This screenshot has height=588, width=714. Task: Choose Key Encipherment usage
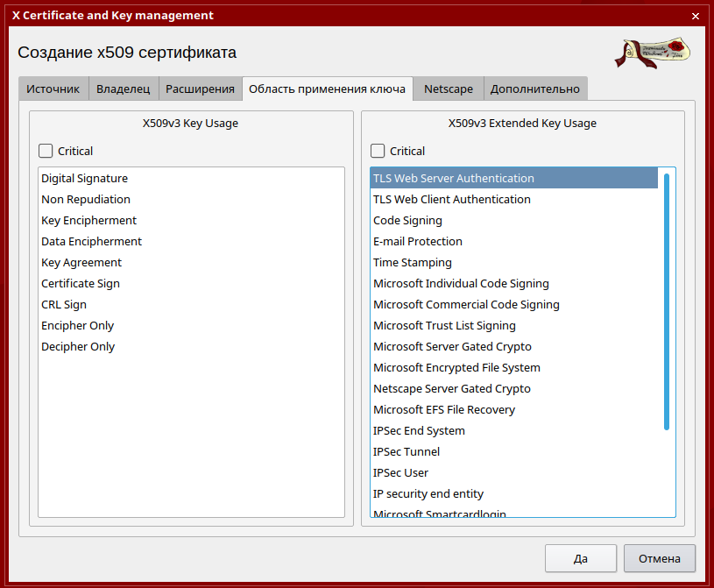pos(88,221)
